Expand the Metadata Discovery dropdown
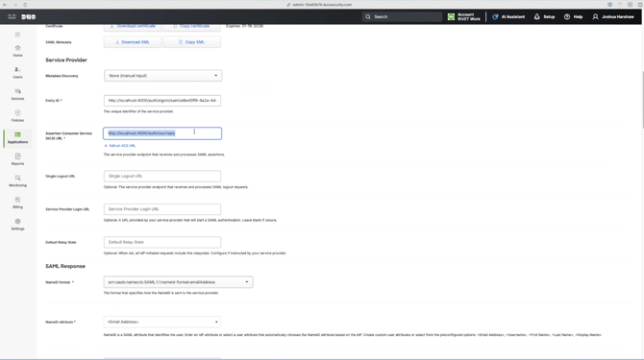The height and width of the screenshot is (360, 644). pyautogui.click(x=163, y=76)
